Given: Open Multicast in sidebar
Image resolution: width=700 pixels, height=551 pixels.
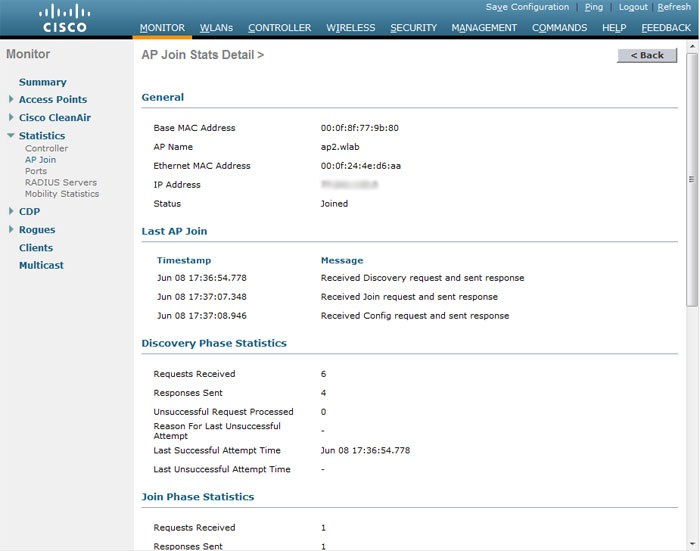Looking at the screenshot, I should [x=41, y=265].
